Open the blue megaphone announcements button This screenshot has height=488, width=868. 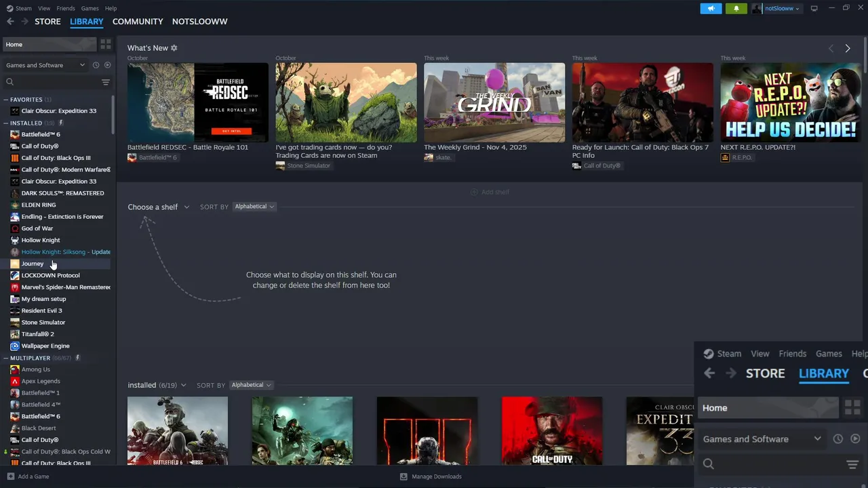[711, 8]
